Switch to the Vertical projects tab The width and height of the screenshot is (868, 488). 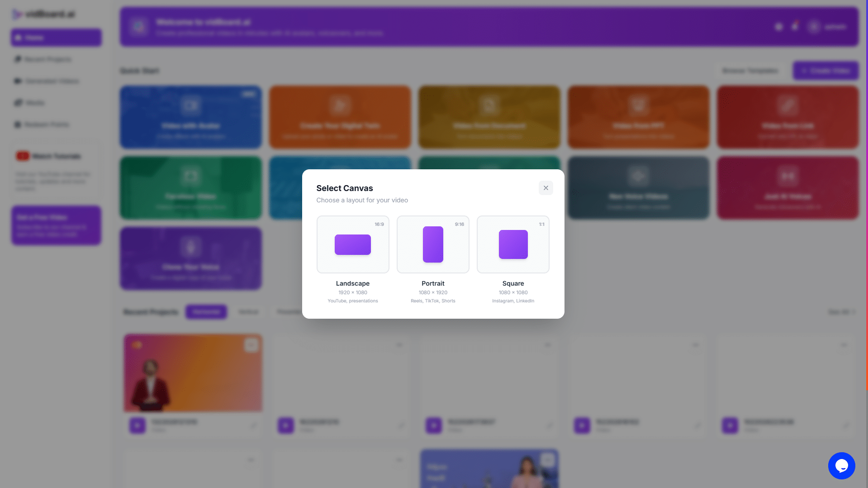coord(248,311)
